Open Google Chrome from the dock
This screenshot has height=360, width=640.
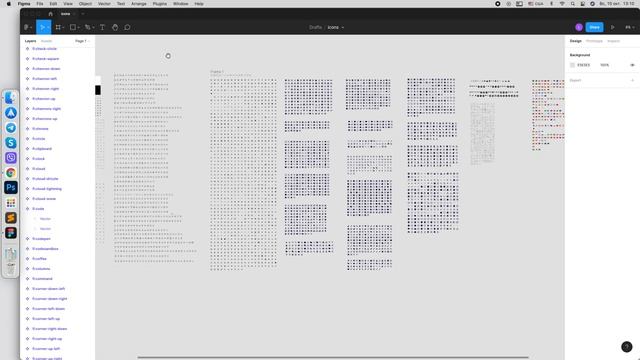point(11,173)
